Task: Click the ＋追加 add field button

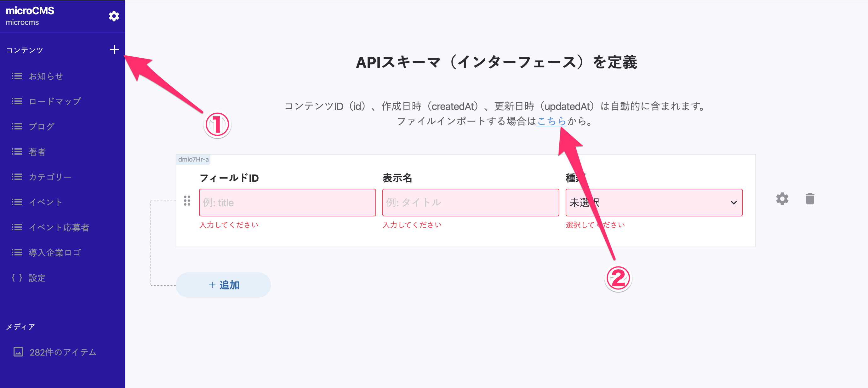Action: [x=223, y=285]
